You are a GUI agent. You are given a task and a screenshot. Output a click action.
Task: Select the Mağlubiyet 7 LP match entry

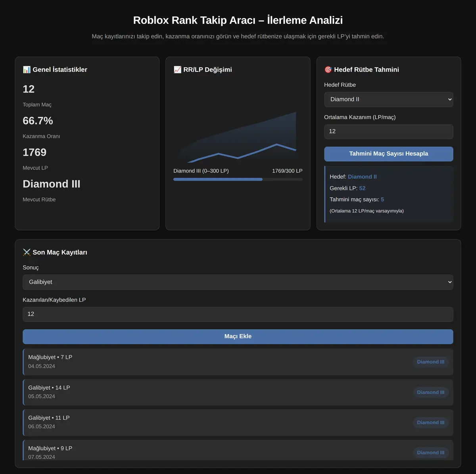click(x=238, y=362)
